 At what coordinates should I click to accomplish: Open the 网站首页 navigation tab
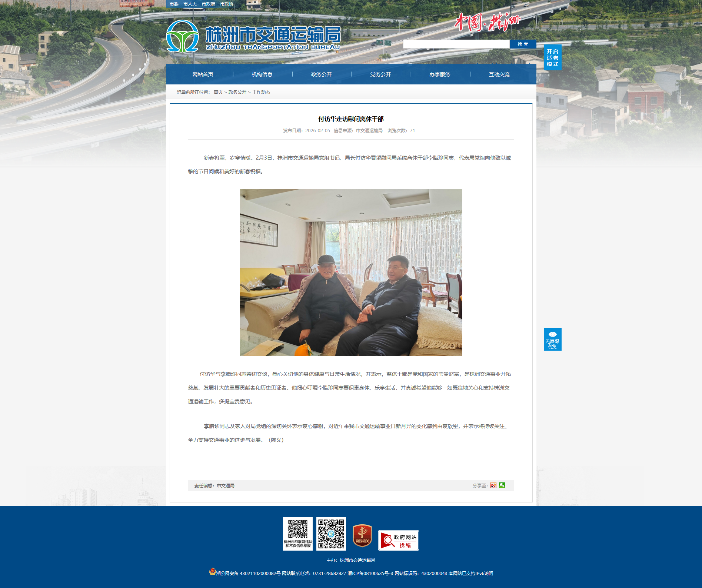tap(203, 74)
